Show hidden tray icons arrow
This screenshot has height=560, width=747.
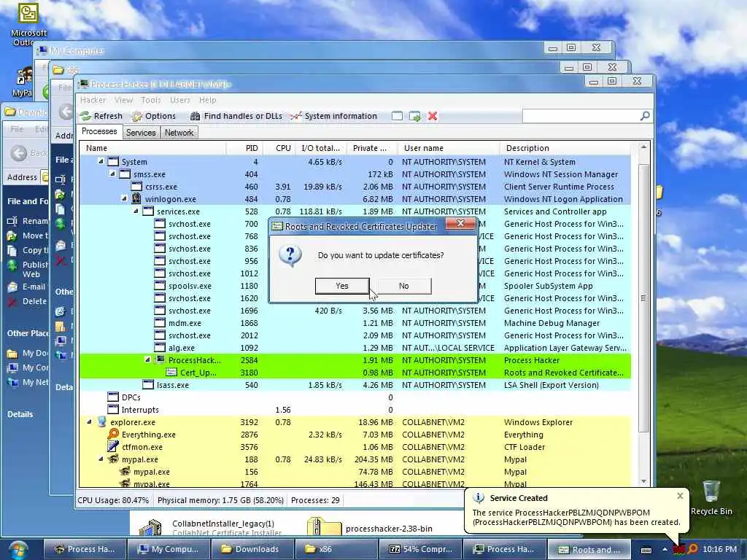(665, 549)
